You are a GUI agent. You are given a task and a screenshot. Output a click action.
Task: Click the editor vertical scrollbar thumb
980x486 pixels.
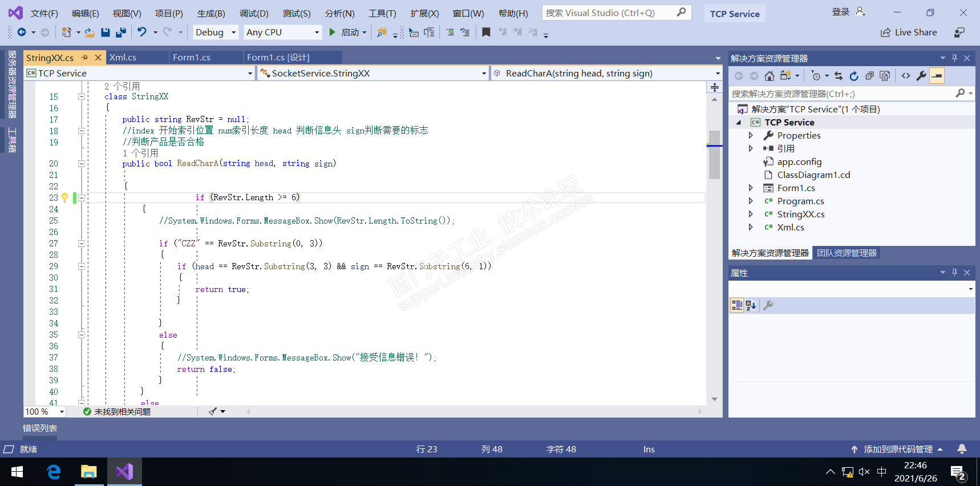[714, 155]
